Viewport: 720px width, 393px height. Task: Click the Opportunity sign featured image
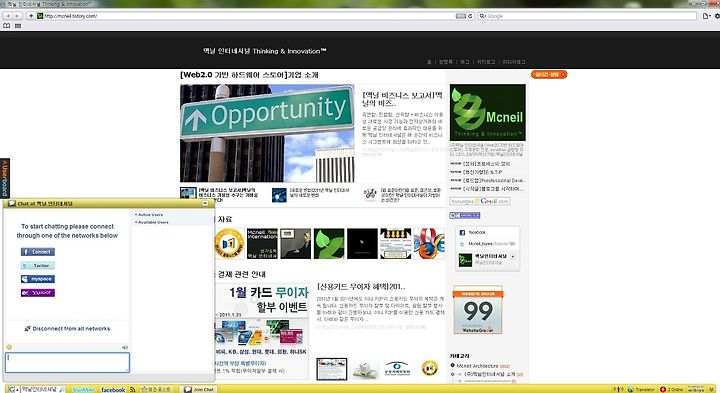click(267, 133)
